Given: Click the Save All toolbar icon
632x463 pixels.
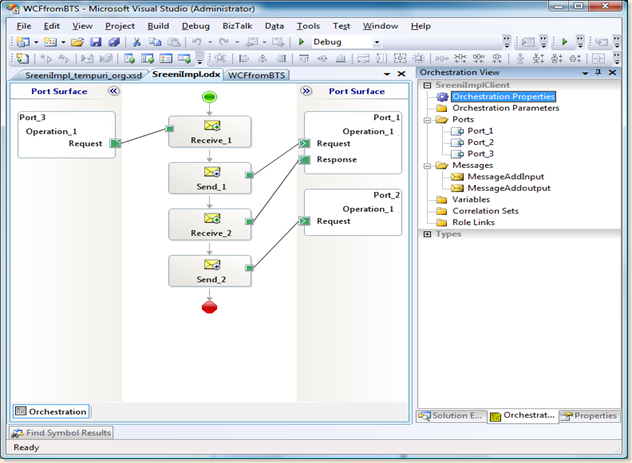Looking at the screenshot, I should pos(114,42).
